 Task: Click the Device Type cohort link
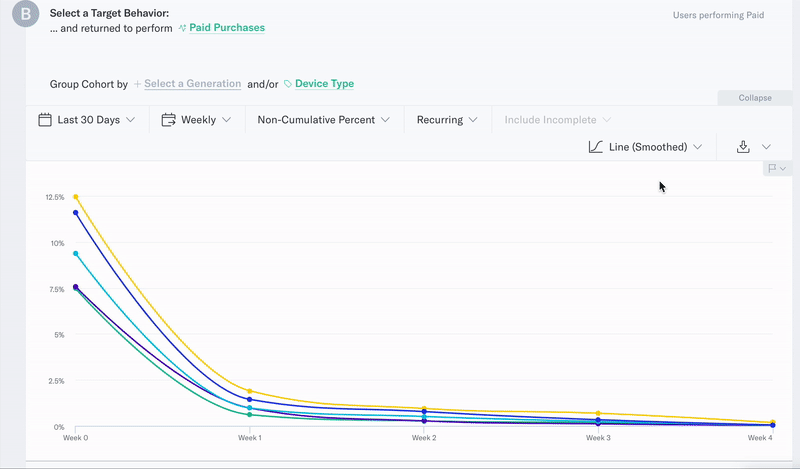pos(324,84)
